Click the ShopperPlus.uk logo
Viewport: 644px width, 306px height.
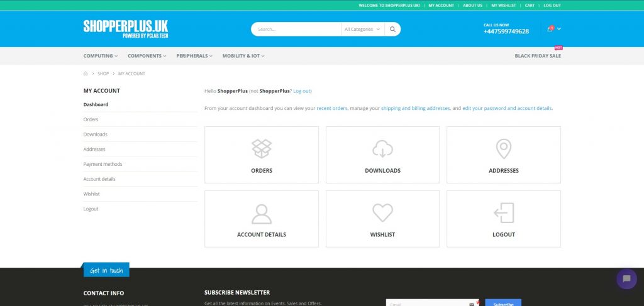(126, 29)
